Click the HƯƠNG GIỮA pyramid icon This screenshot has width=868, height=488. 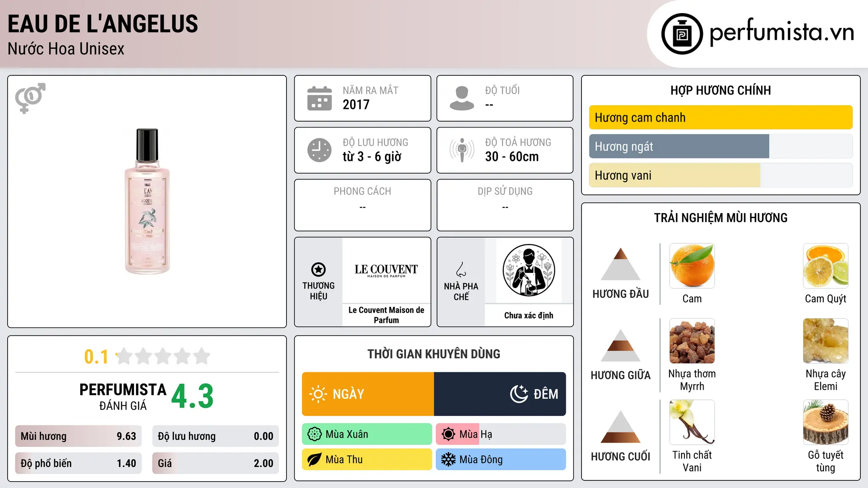tap(620, 345)
